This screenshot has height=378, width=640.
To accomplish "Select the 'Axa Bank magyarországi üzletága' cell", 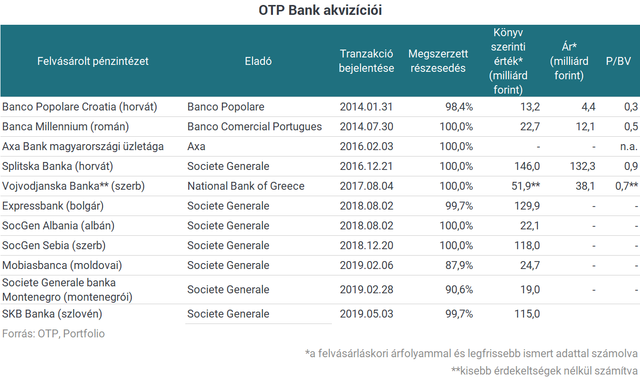I will click(83, 147).
